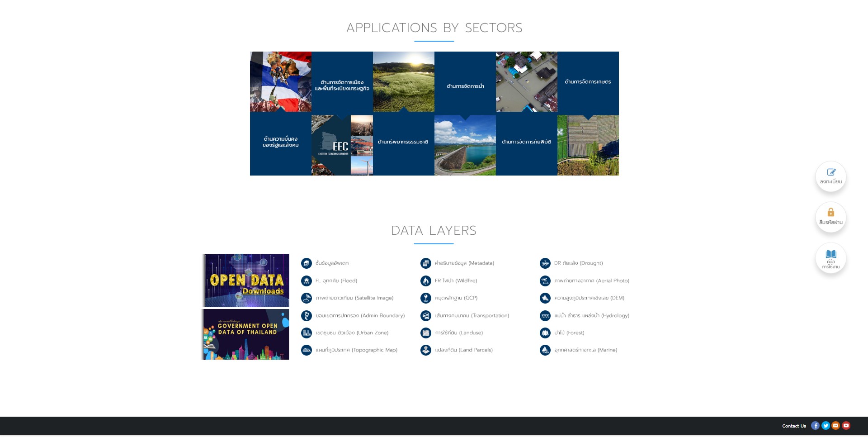Image resolution: width=868 pixels, height=442 pixels.
Task: Open the farmland plots aerial image
Action: tap(588, 145)
